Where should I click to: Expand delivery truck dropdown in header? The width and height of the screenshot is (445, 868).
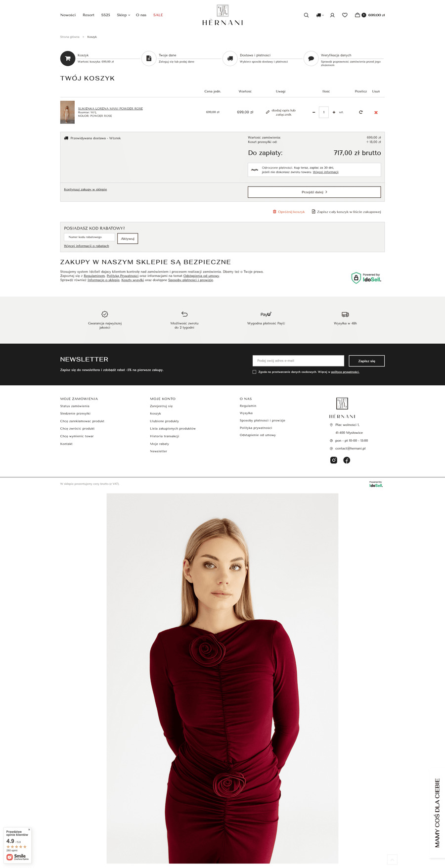(x=320, y=15)
